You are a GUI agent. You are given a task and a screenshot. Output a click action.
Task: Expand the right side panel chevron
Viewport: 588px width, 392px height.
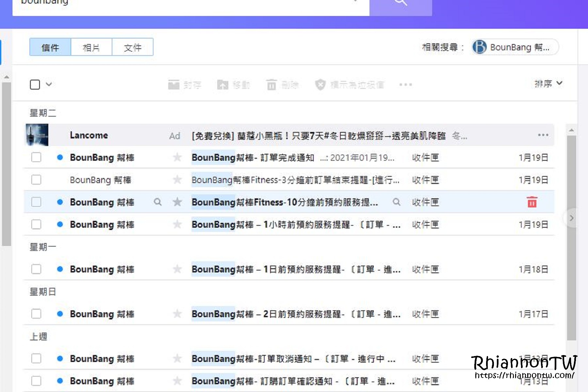(571, 218)
